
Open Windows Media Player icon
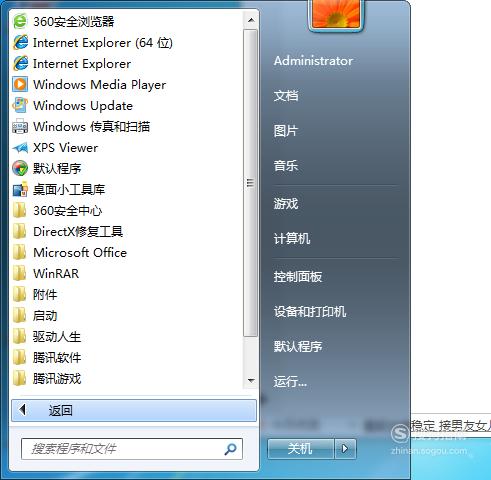[x=20, y=84]
